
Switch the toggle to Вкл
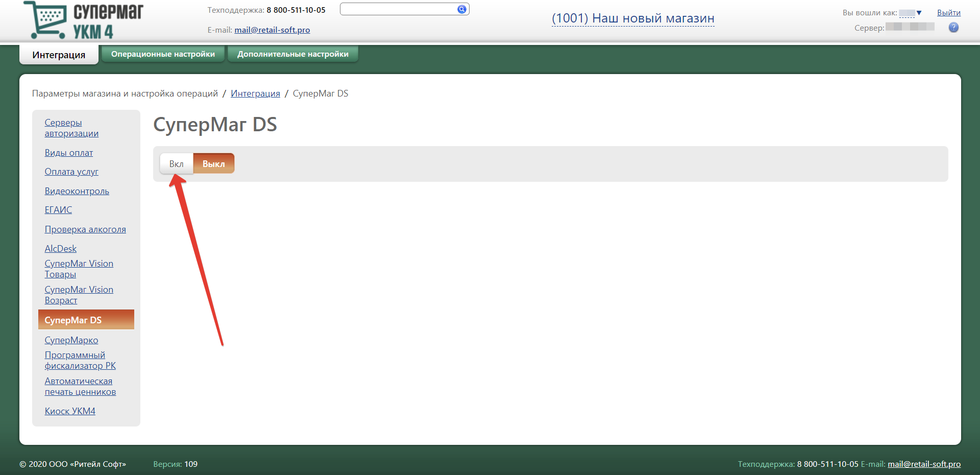(177, 164)
